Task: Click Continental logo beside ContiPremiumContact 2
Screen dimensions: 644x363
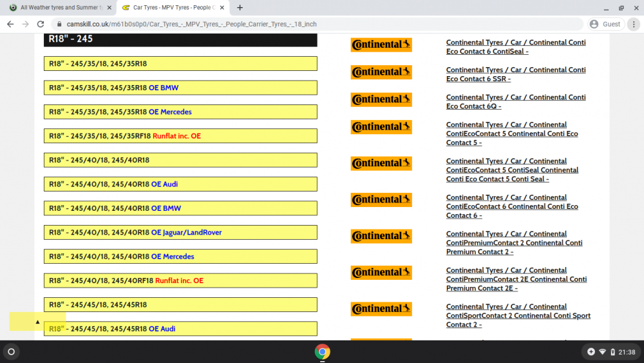Action: pyautogui.click(x=381, y=236)
